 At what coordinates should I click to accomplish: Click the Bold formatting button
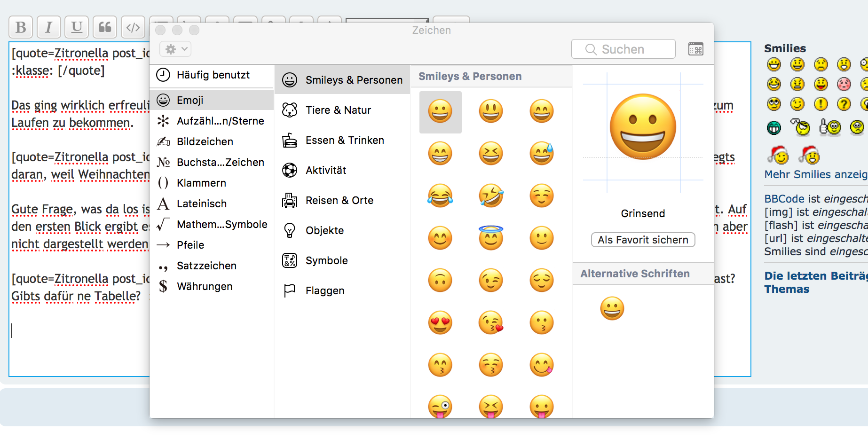(x=21, y=27)
